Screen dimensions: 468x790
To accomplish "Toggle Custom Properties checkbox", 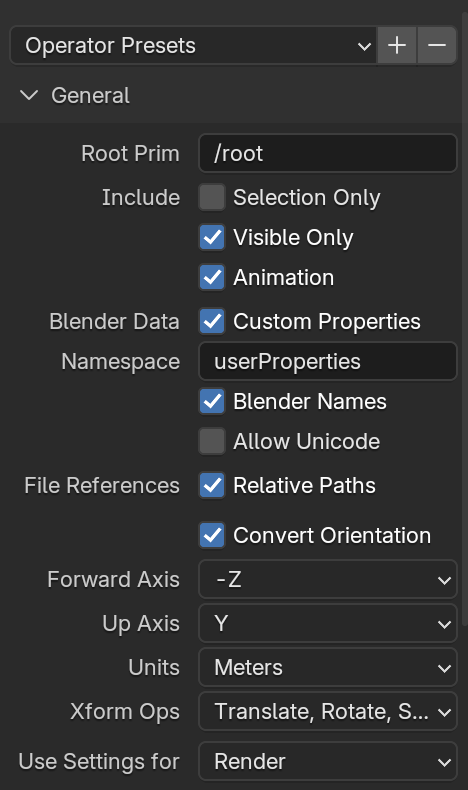I will [212, 321].
